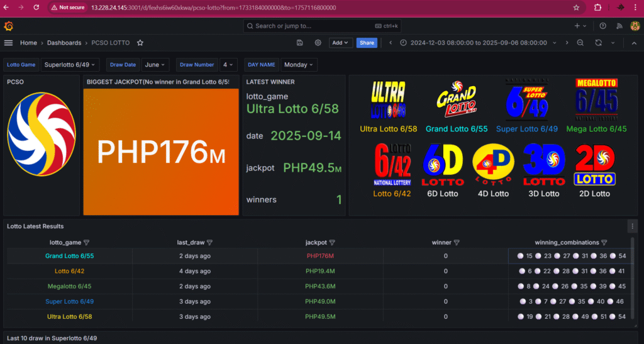Open the help question mark icon
The image size is (644, 344).
(x=602, y=26)
